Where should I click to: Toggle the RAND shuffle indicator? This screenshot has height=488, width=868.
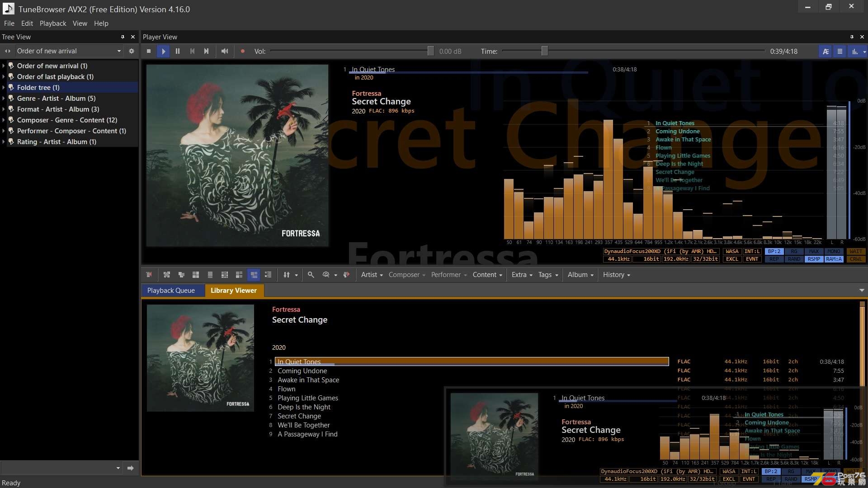pos(794,259)
